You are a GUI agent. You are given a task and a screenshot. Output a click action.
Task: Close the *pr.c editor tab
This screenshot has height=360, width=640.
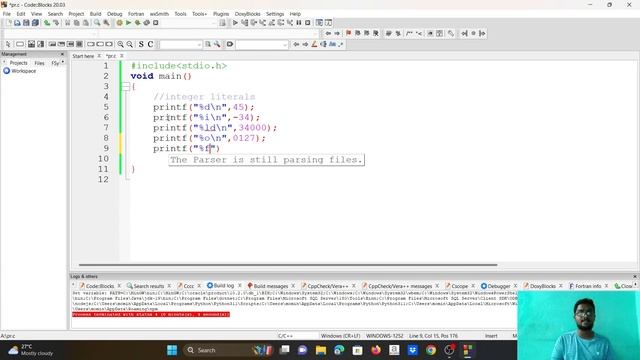(122, 56)
